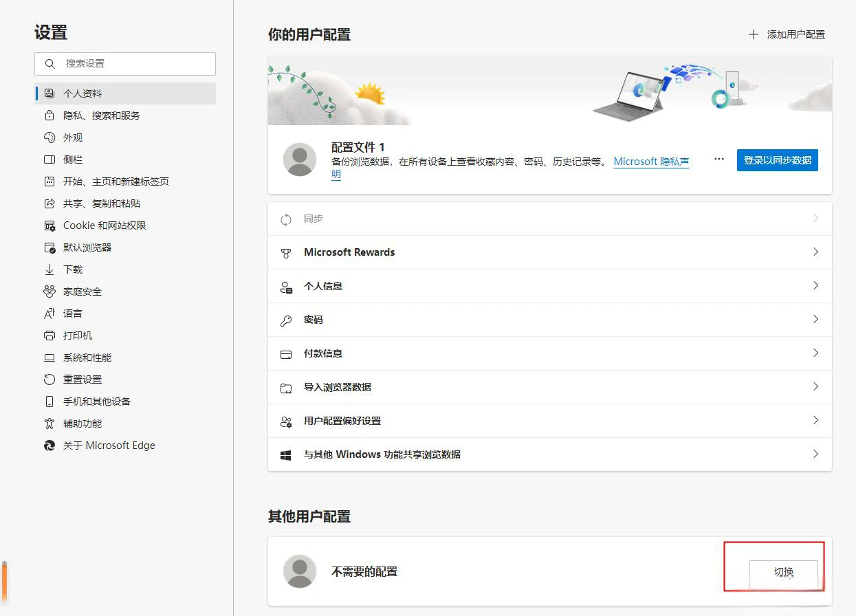Viewport: 856px width, 616px height.
Task: Click the cookie icon beside Cookie 和网站权限
Action: [x=49, y=225]
